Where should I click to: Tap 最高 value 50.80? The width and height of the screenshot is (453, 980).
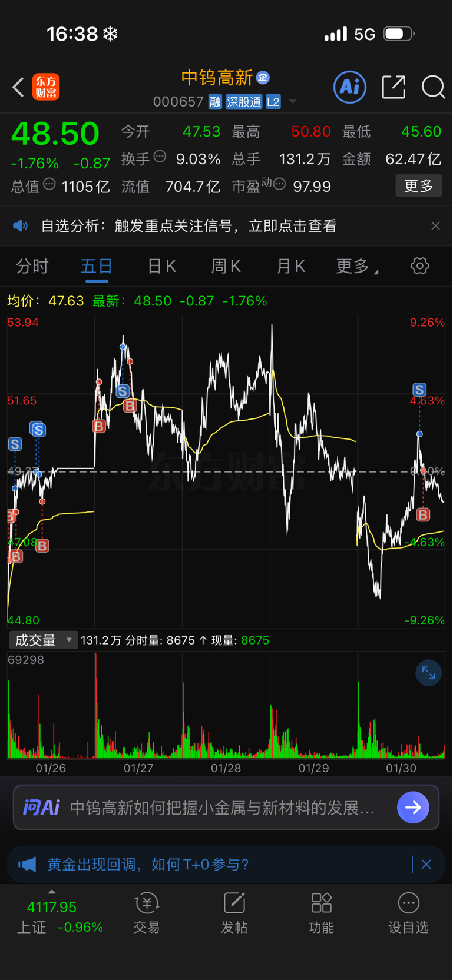310,131
